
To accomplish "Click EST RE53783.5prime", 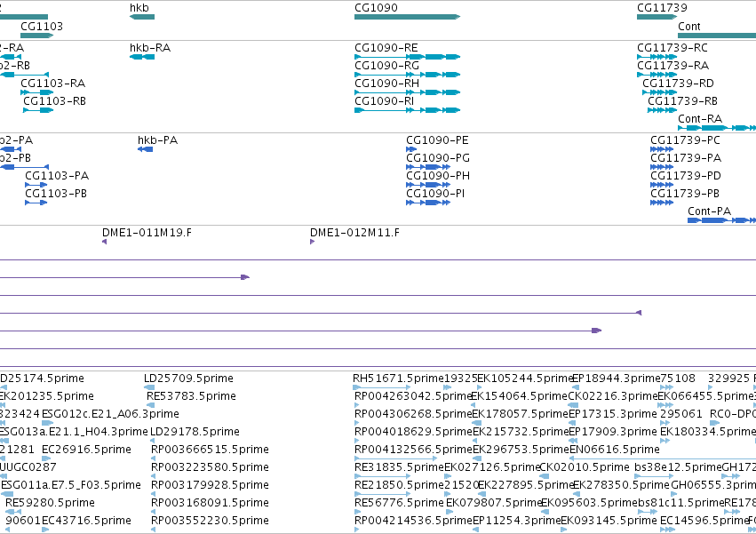I will 150,406.
